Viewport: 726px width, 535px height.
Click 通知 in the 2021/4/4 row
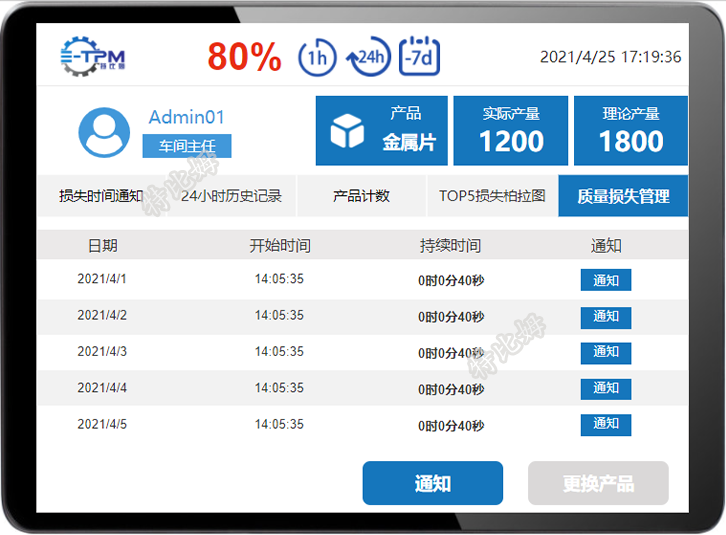pos(606,389)
